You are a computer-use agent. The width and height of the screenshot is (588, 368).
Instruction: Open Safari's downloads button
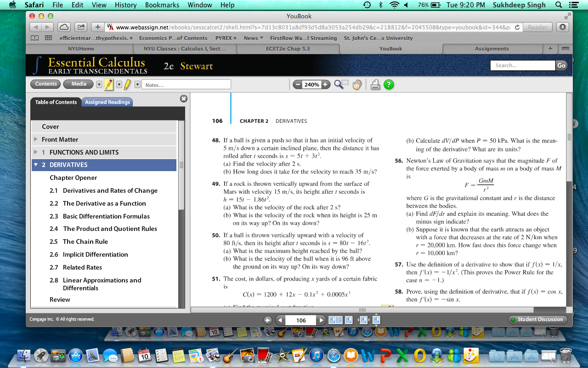coord(563,27)
